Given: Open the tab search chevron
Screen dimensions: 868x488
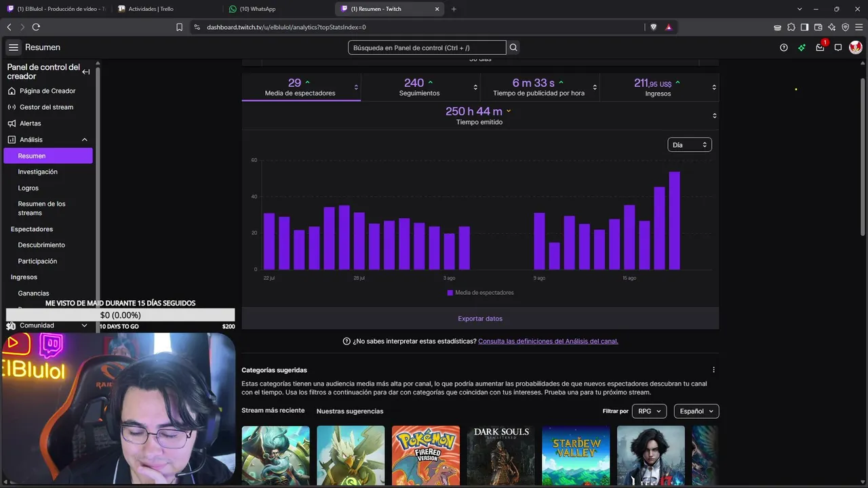Looking at the screenshot, I should pos(801,9).
